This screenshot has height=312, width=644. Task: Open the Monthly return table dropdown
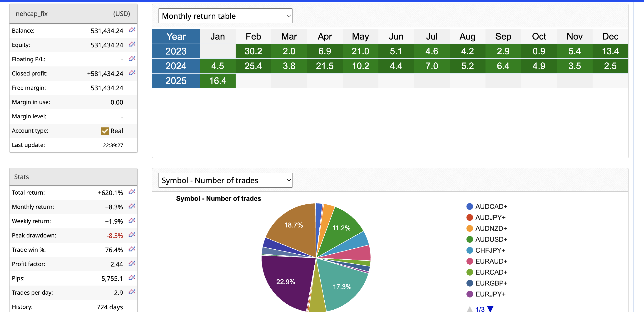tap(225, 16)
